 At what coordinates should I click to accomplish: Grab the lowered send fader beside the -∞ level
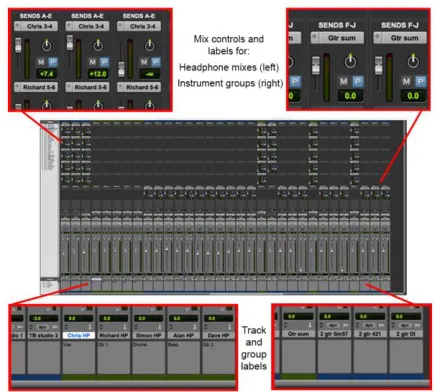click(122, 69)
